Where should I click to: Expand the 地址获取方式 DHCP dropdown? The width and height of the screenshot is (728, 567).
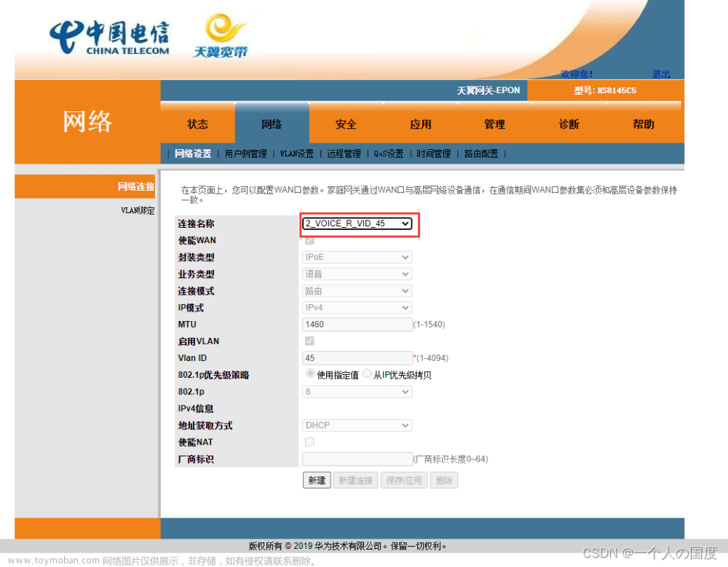click(357, 425)
